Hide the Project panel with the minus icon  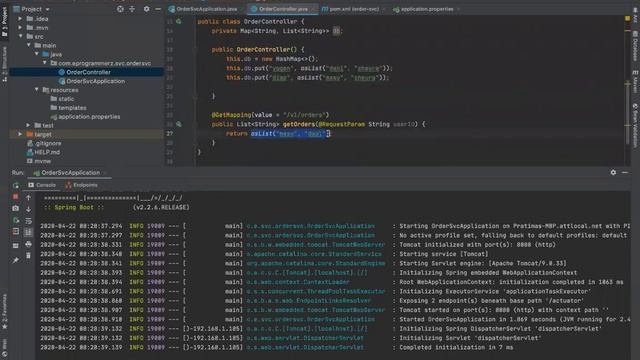point(158,9)
